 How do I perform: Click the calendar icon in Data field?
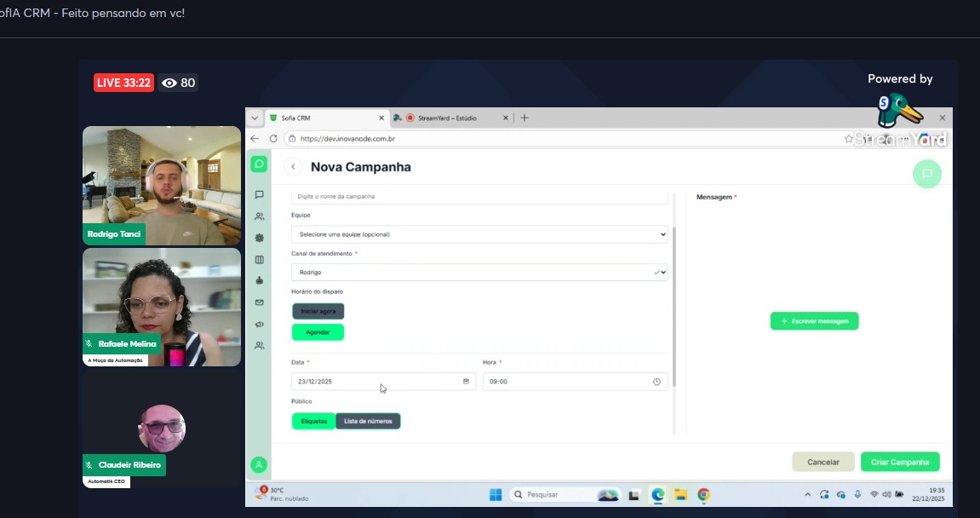[466, 382]
